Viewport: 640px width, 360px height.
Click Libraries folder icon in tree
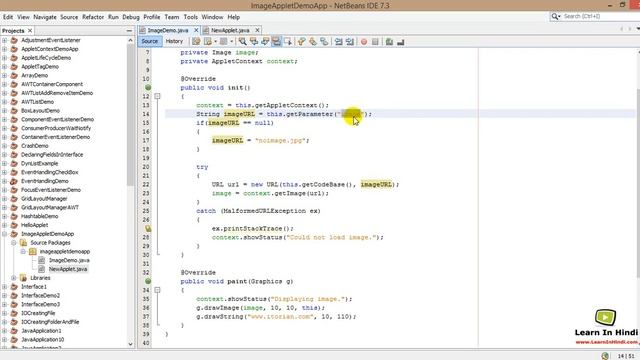tap(23, 278)
